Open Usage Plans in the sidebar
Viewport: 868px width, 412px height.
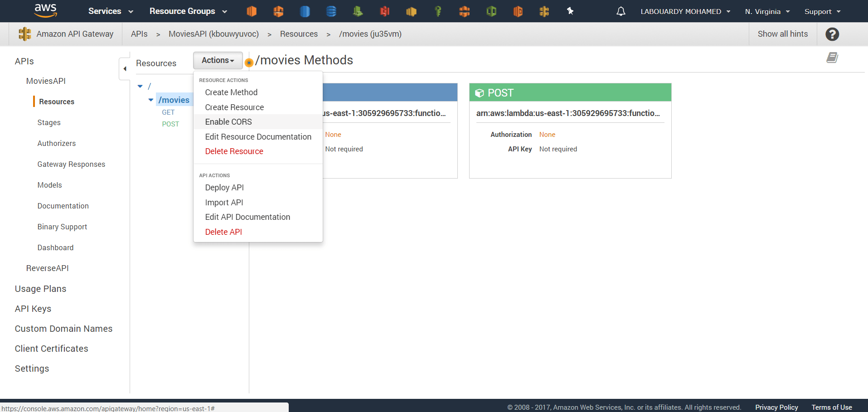click(x=40, y=289)
